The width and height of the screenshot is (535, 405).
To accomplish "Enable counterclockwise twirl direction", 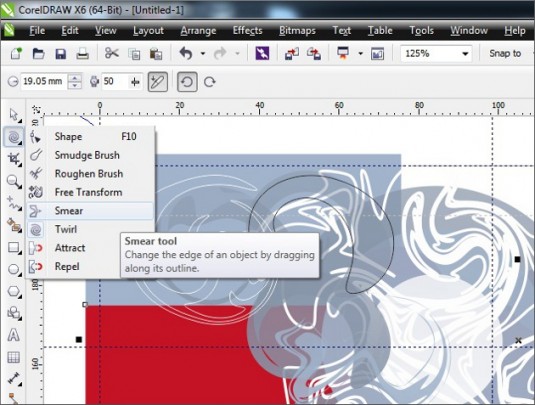I will (187, 82).
